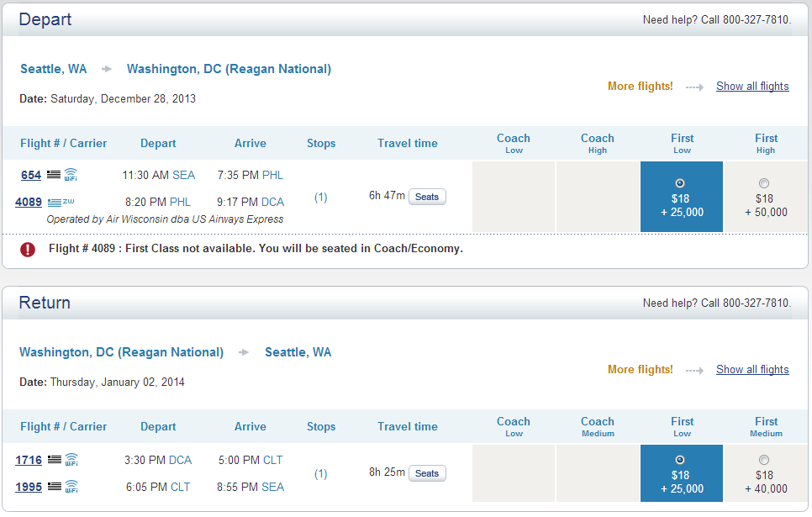Click WiFi icon next to flight 1995
Screen dimensions: 812x517
[x=71, y=487]
